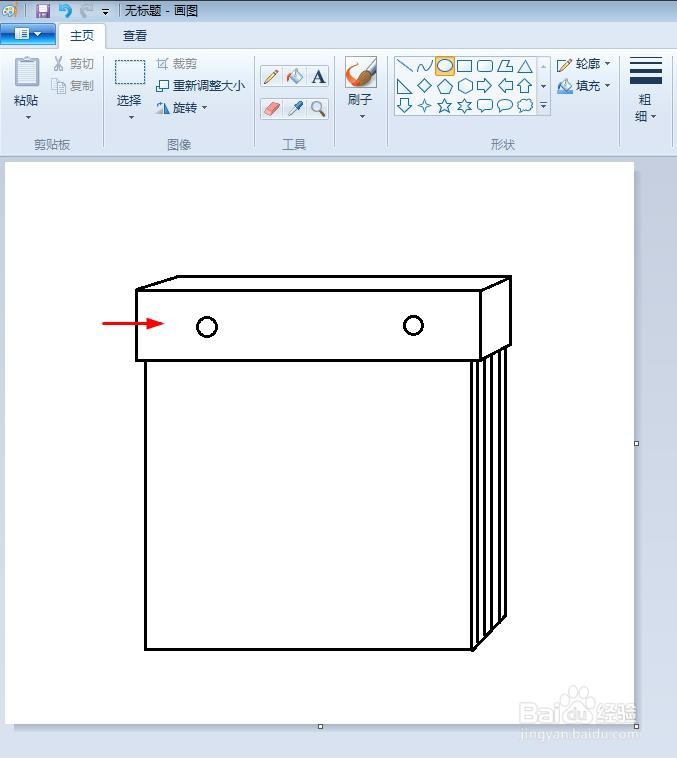The image size is (677, 758).
Task: Click the 刷子 brush icon
Action: [361, 72]
